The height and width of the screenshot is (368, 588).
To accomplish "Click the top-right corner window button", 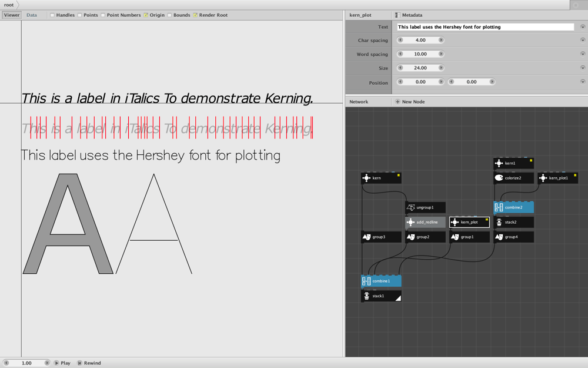I will [x=576, y=5].
